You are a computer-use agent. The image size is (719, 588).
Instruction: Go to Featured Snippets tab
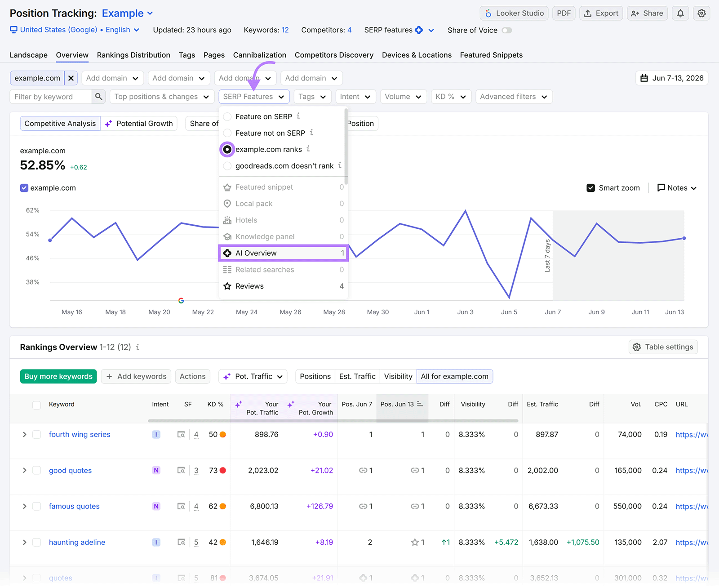click(x=491, y=55)
